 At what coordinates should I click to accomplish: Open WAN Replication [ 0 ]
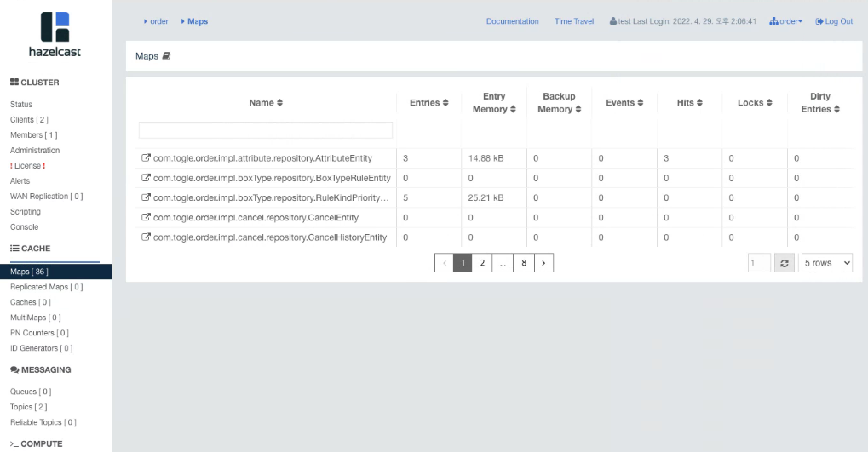tap(47, 197)
